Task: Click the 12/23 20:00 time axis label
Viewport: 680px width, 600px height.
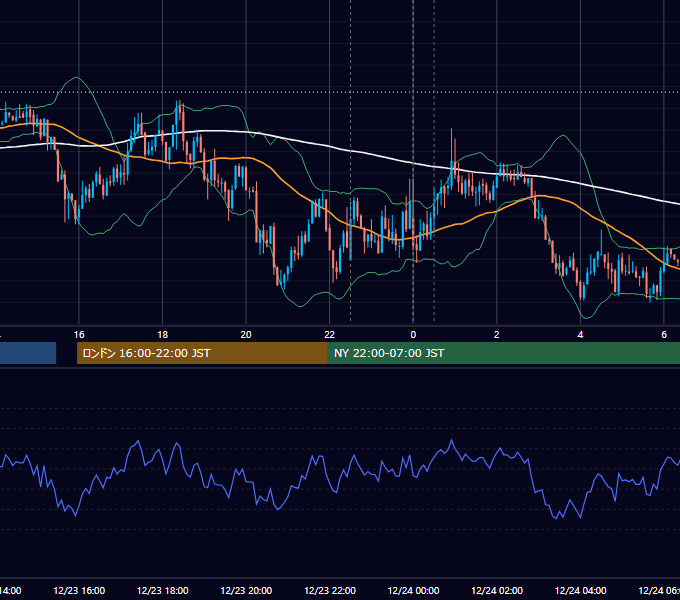Action: 246,590
